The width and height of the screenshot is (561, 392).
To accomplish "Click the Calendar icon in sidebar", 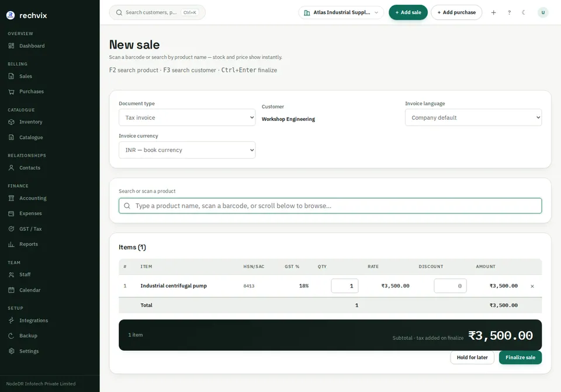I will click(12, 290).
